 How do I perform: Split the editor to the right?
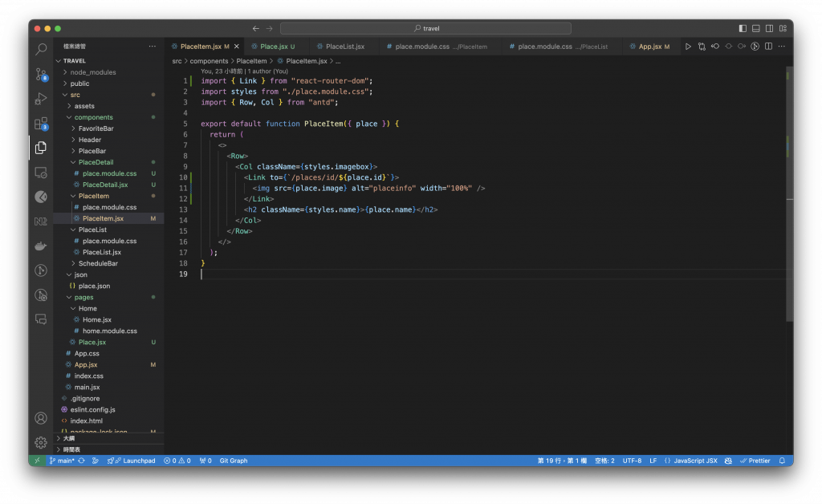[768, 47]
